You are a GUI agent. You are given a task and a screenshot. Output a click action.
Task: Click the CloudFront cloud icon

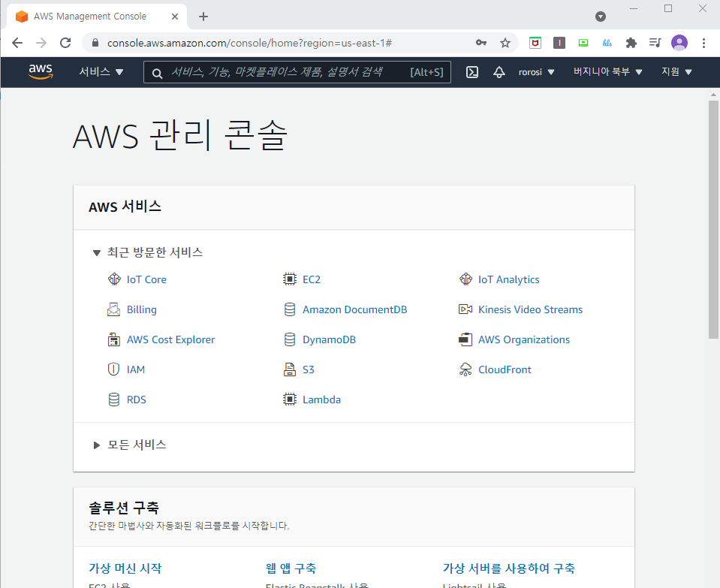(465, 369)
